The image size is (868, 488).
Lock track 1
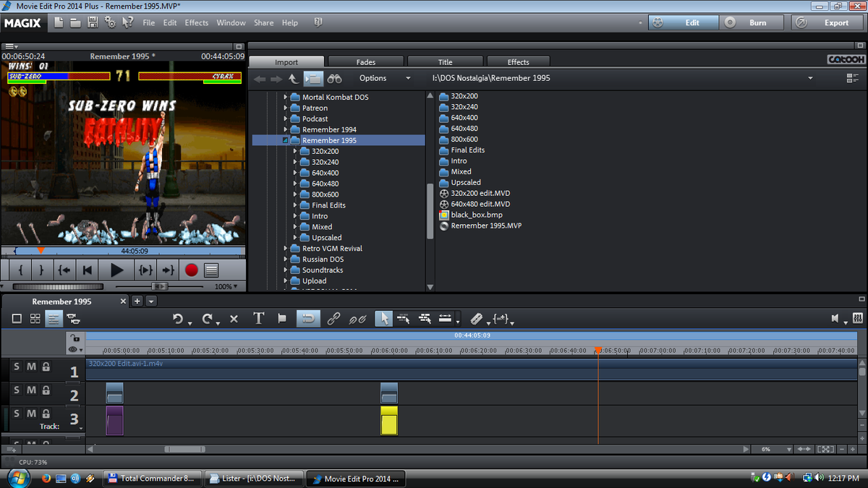pyautogui.click(x=46, y=367)
